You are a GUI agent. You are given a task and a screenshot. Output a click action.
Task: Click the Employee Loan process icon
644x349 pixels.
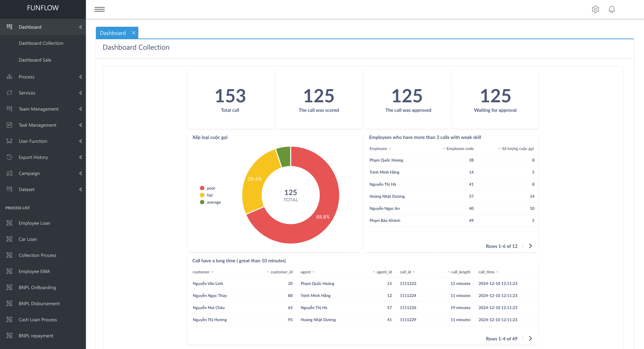pyautogui.click(x=9, y=223)
